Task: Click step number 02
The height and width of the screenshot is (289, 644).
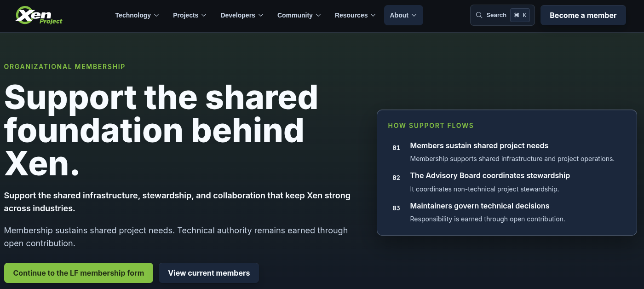Action: click(x=396, y=178)
